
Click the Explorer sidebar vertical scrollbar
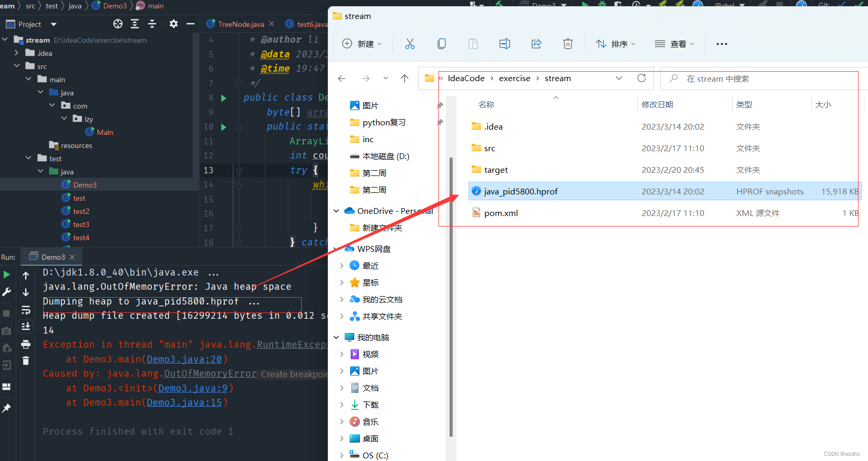(x=451, y=297)
